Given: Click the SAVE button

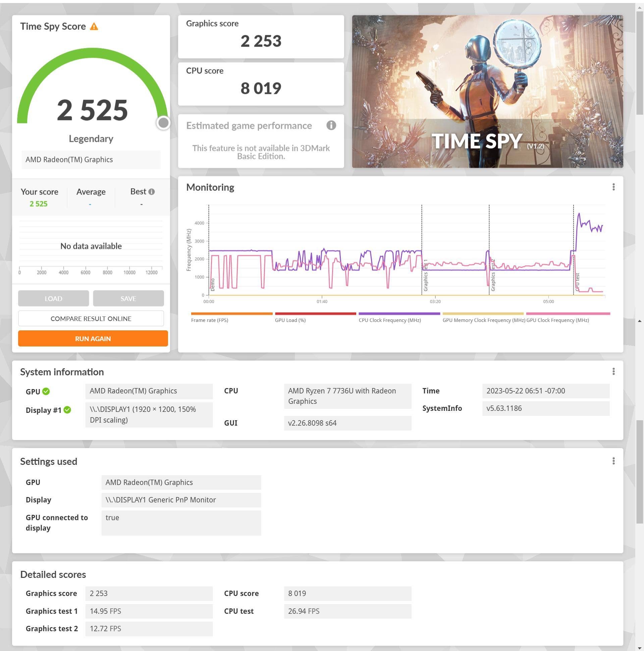Looking at the screenshot, I should [128, 299].
